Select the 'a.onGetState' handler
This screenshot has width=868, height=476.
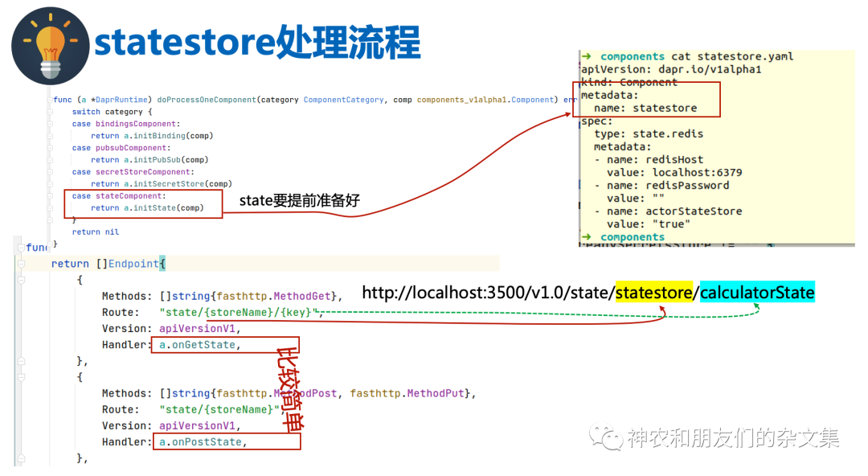click(x=199, y=345)
